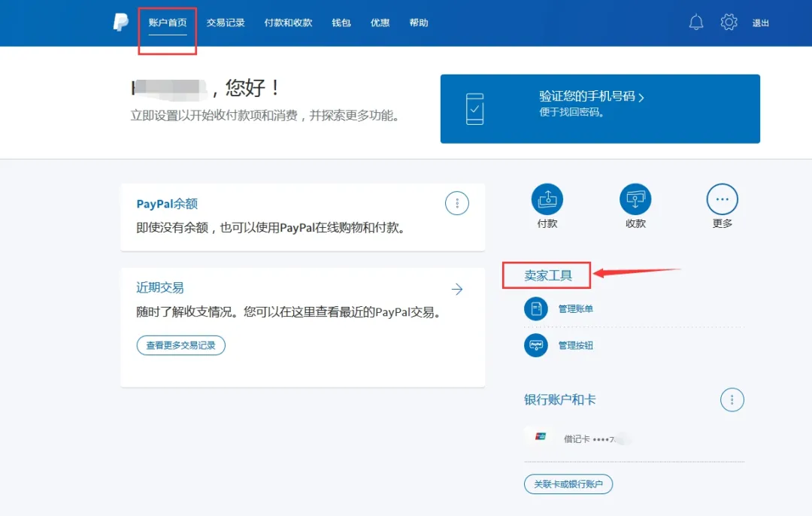Click the 关联卡或银行账户 button
This screenshot has height=516, width=812.
pyautogui.click(x=568, y=484)
